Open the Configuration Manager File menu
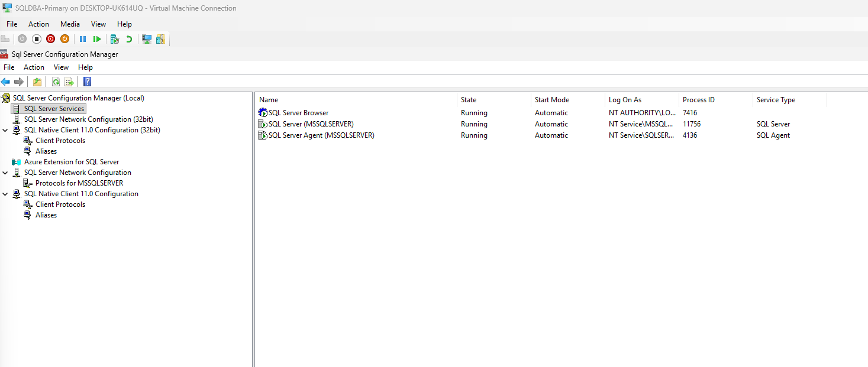This screenshot has width=868, height=367. tap(9, 67)
